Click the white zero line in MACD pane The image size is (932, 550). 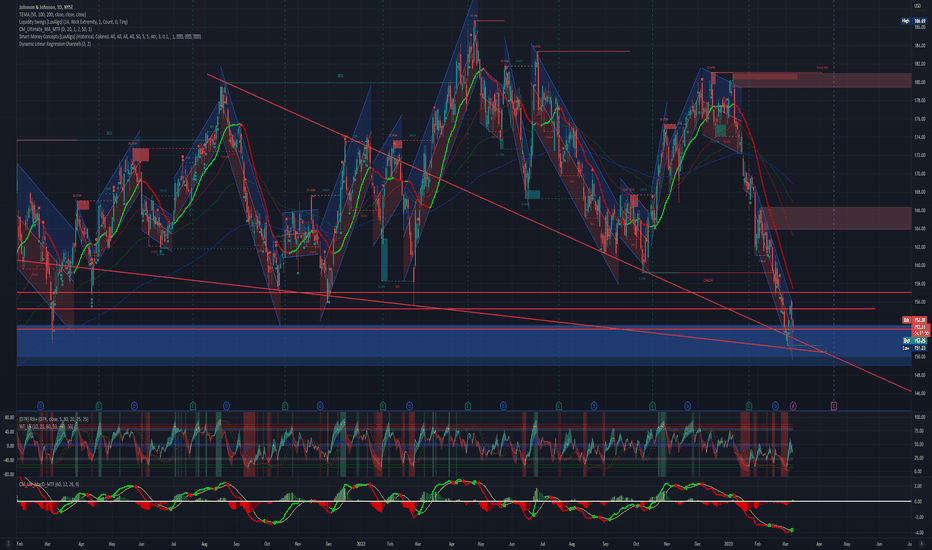pos(464,501)
